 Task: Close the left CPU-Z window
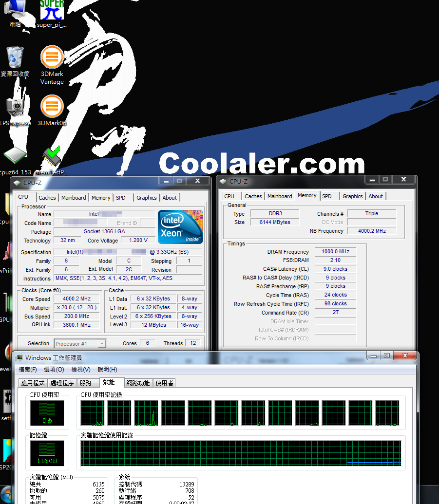coord(197,181)
